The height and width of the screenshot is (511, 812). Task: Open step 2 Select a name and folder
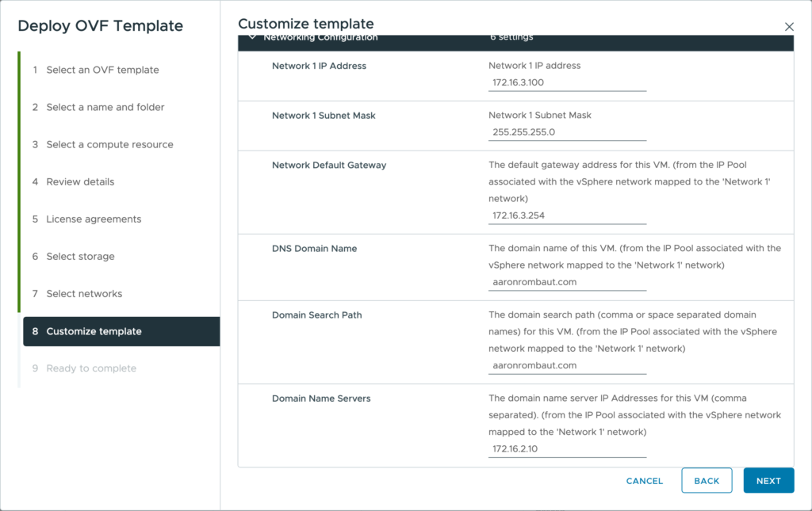pos(105,107)
